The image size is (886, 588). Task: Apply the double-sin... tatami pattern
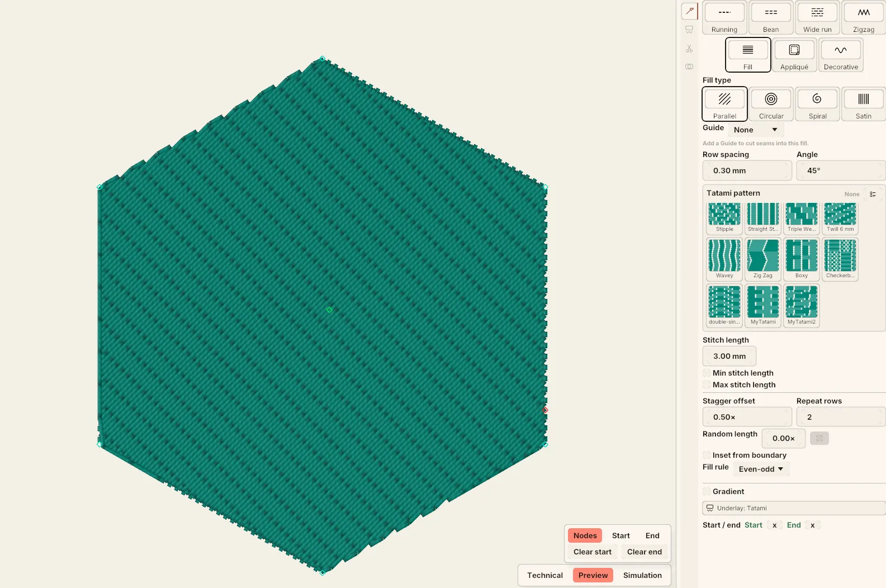click(x=724, y=306)
